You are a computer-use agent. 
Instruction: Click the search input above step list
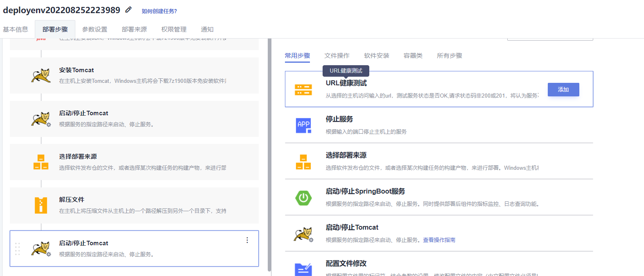550,39
